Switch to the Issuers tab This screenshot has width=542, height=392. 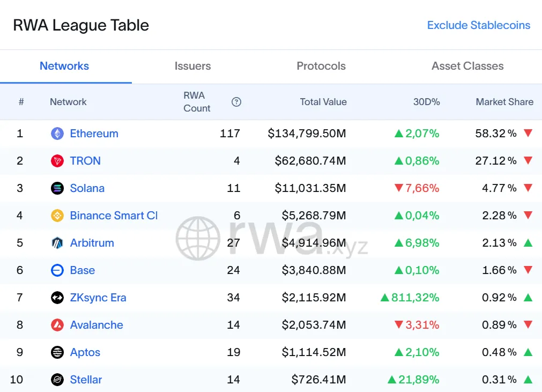pyautogui.click(x=192, y=66)
